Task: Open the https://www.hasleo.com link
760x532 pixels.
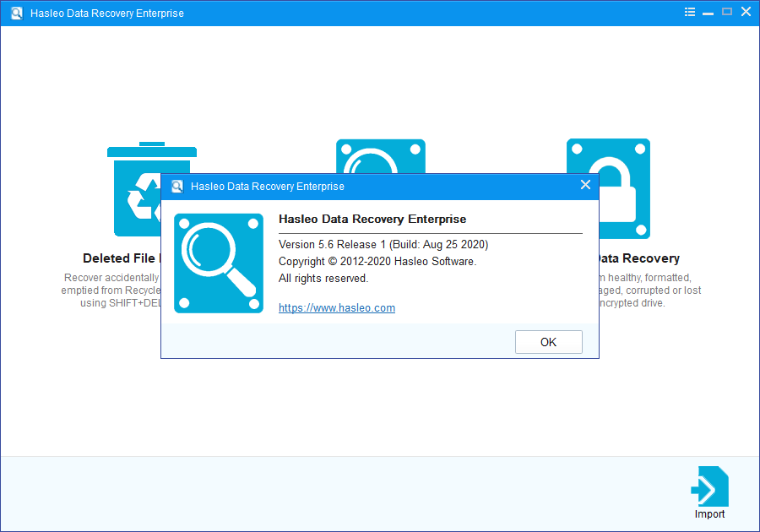Action: pyautogui.click(x=337, y=308)
